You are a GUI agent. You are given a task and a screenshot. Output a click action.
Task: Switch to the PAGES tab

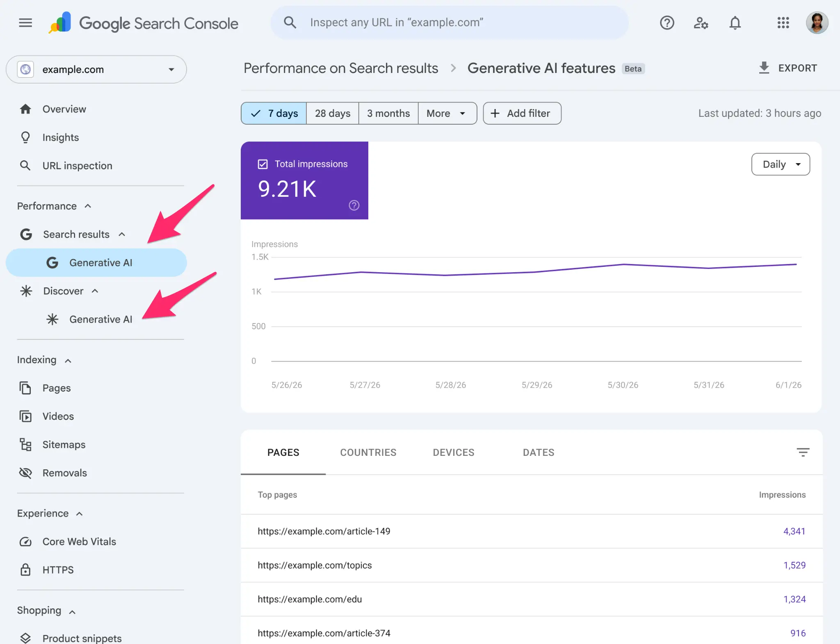pos(283,453)
